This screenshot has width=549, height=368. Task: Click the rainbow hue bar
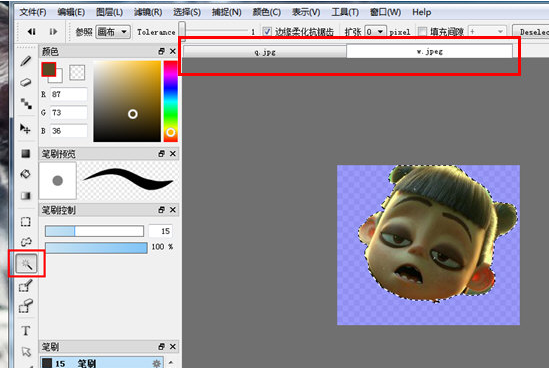(171, 101)
